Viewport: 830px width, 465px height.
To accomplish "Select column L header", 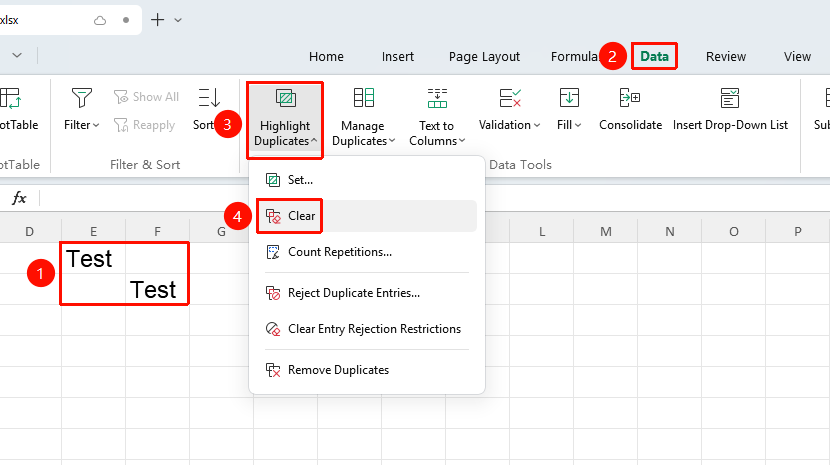I will (x=542, y=231).
